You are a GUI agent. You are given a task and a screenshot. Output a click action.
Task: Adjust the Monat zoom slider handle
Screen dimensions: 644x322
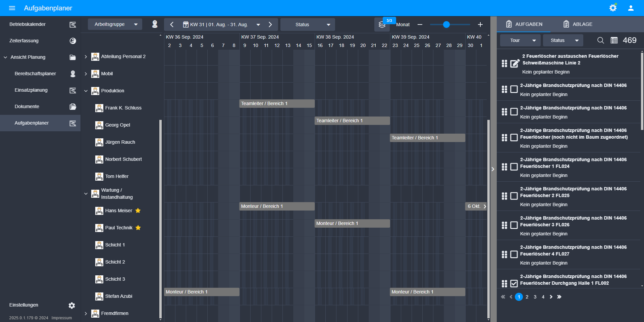tap(446, 25)
